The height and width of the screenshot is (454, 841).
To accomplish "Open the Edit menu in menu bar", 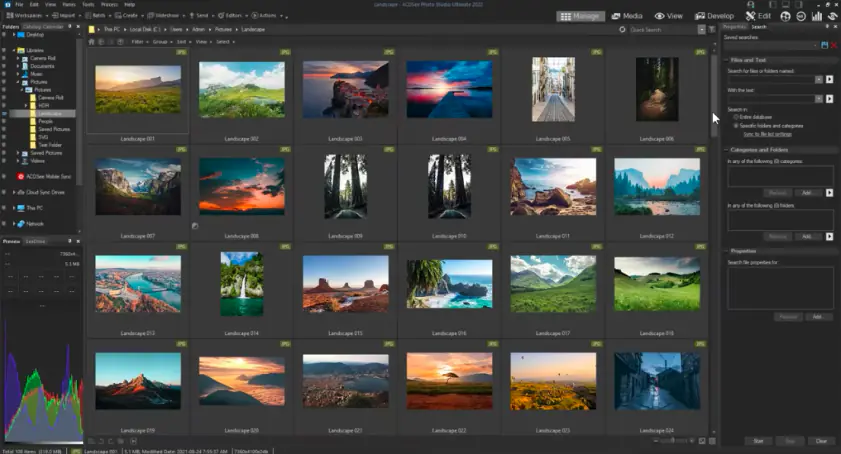I will (x=34, y=4).
